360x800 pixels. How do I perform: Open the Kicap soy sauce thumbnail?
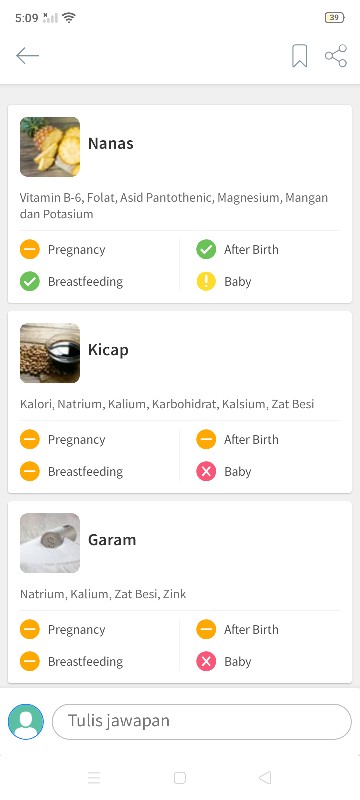(50, 353)
